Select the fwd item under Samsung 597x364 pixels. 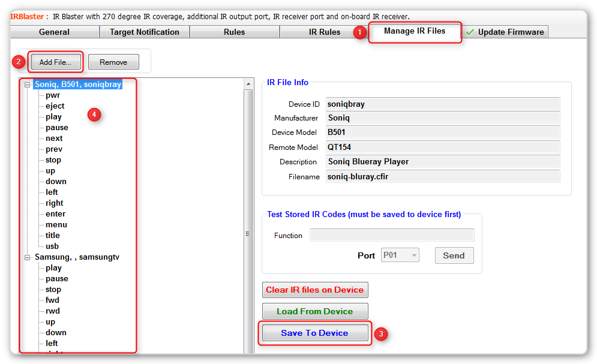tap(52, 300)
